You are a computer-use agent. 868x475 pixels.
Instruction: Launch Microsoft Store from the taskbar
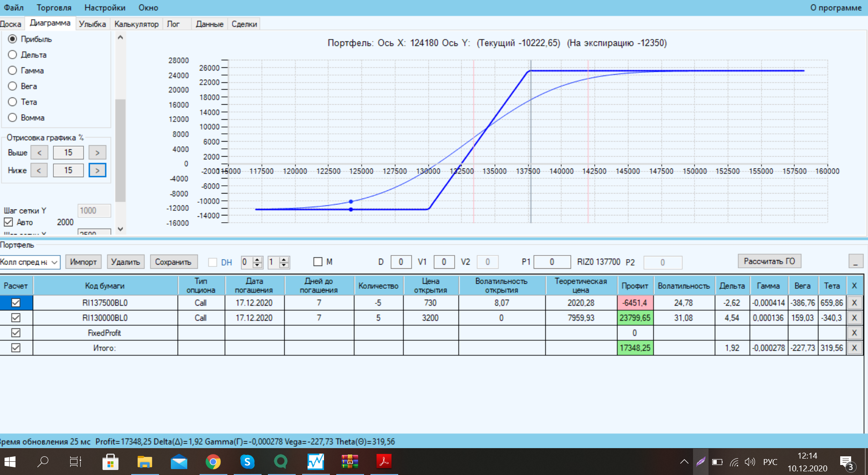click(x=110, y=462)
